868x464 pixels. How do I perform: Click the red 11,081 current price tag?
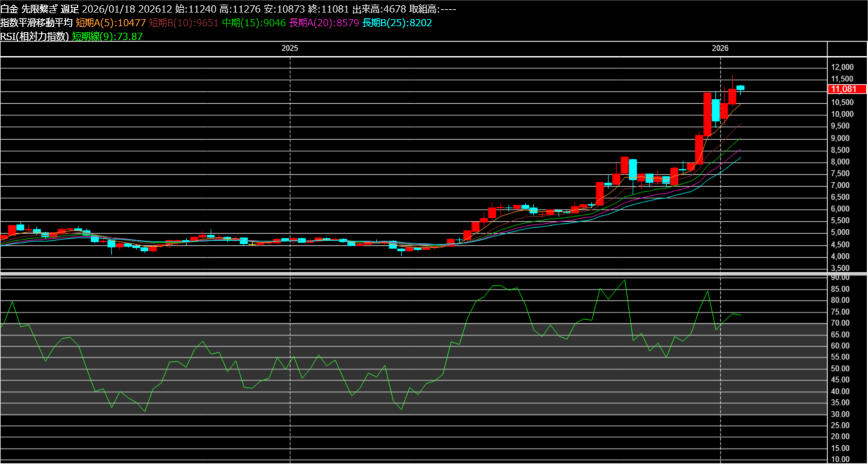(847, 89)
